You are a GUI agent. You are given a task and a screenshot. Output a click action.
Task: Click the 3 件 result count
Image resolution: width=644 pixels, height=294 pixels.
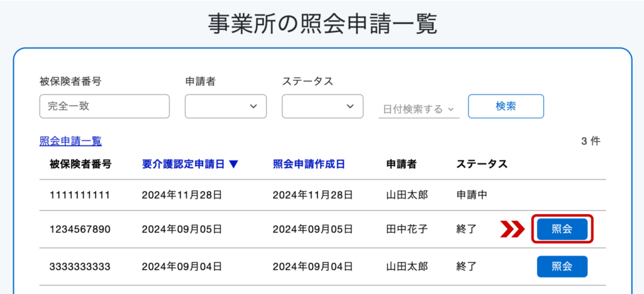[x=591, y=142]
